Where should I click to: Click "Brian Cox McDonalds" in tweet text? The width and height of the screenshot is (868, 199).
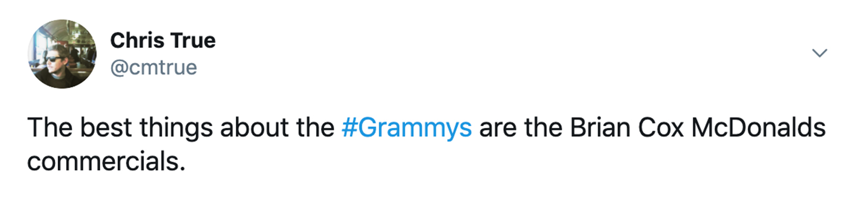698,128
